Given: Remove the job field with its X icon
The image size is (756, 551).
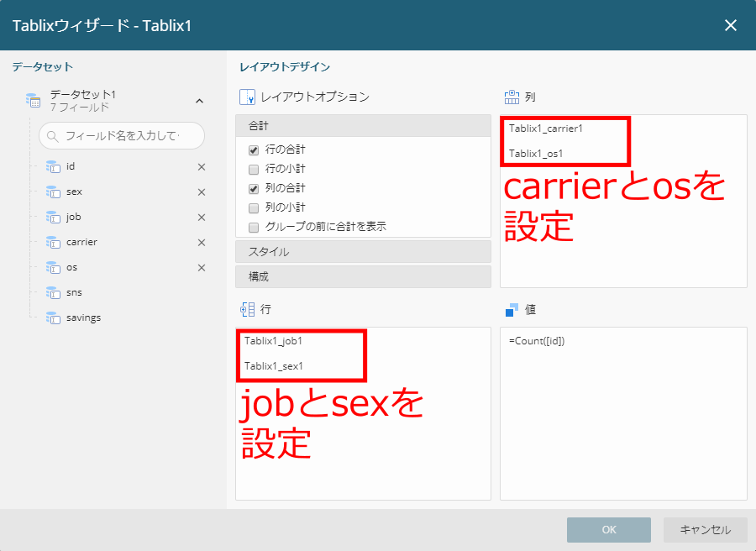Looking at the screenshot, I should coord(202,218).
